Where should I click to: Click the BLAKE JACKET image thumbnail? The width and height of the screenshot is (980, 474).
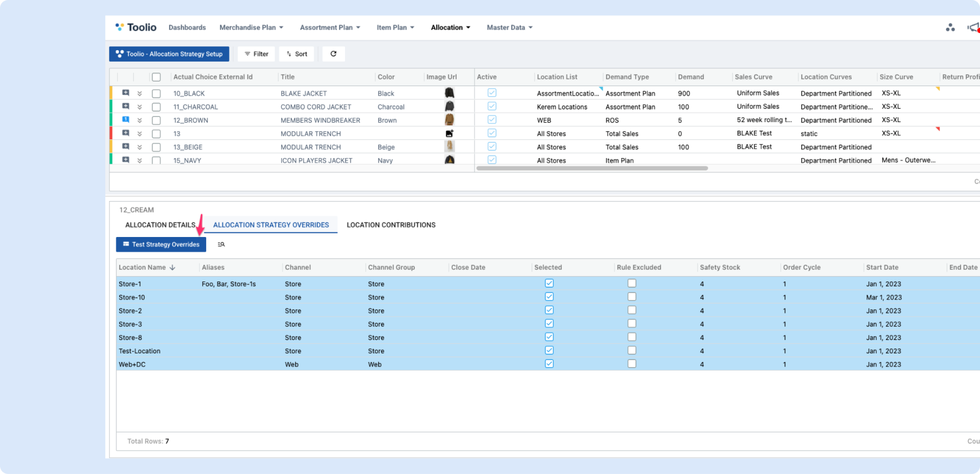(x=449, y=93)
